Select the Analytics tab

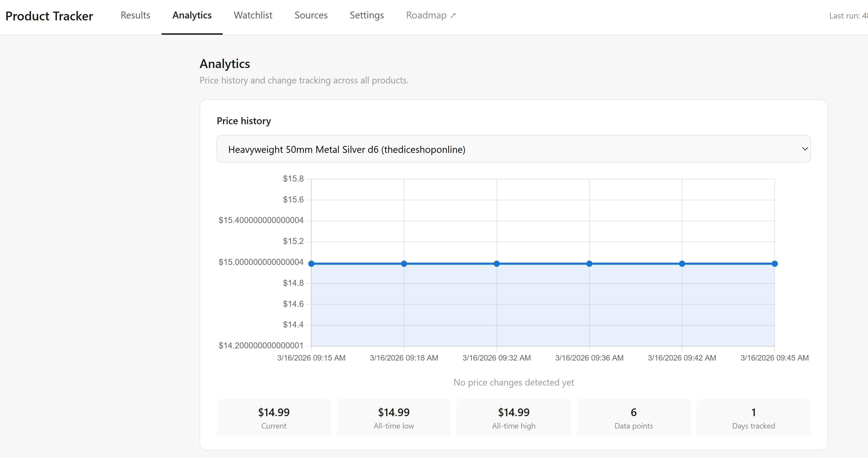(x=192, y=15)
